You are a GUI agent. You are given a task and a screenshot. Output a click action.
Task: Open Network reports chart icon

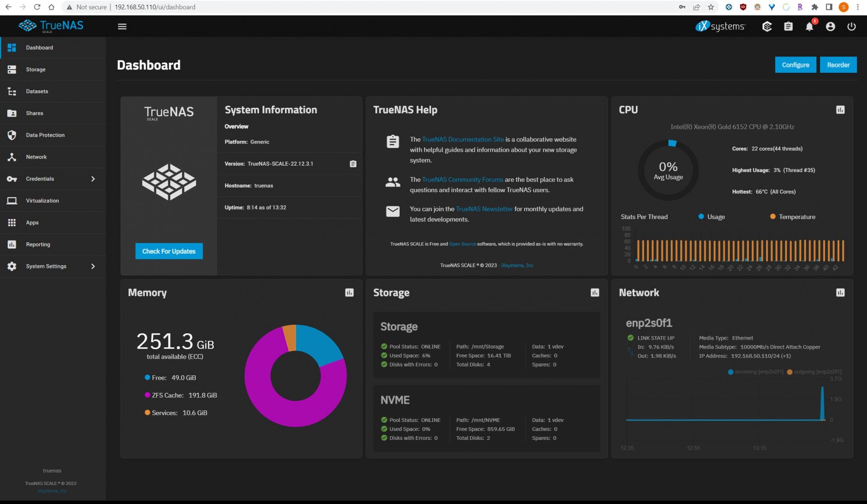coord(840,293)
